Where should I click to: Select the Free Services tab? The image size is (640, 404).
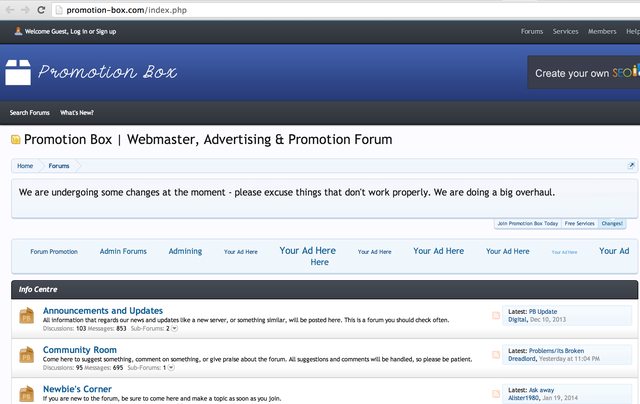(580, 224)
